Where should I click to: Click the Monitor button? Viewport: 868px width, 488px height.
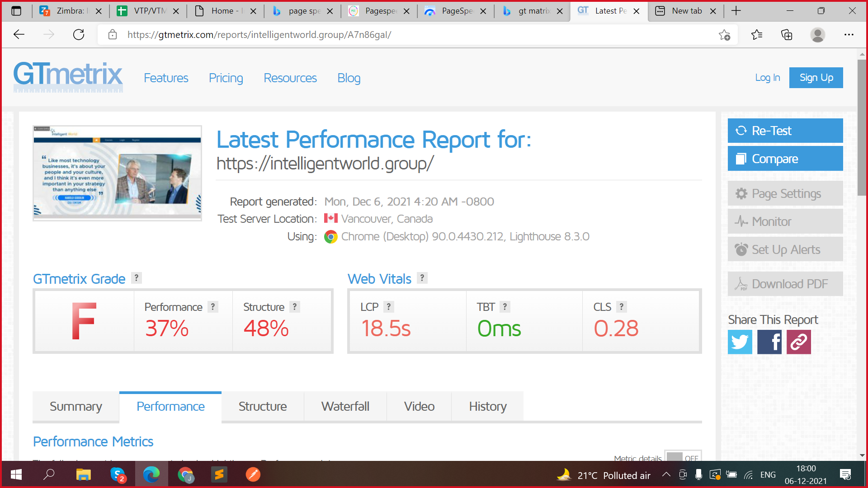pos(785,221)
